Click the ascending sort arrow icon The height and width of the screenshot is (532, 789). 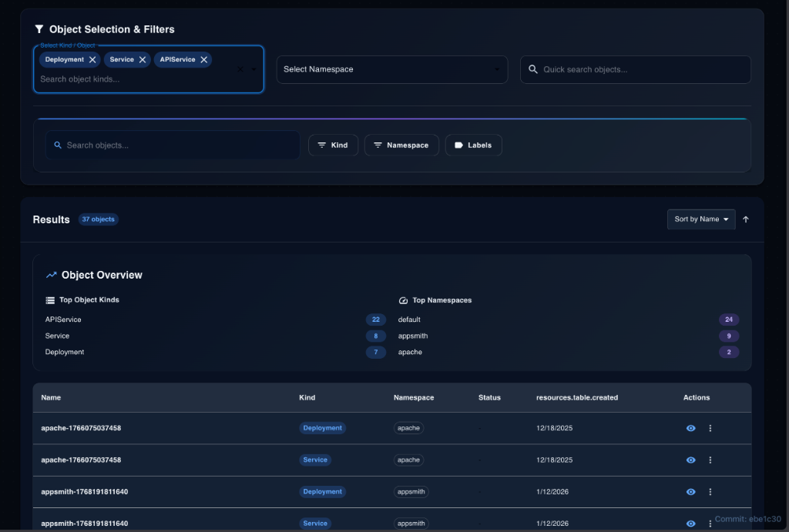pyautogui.click(x=746, y=219)
